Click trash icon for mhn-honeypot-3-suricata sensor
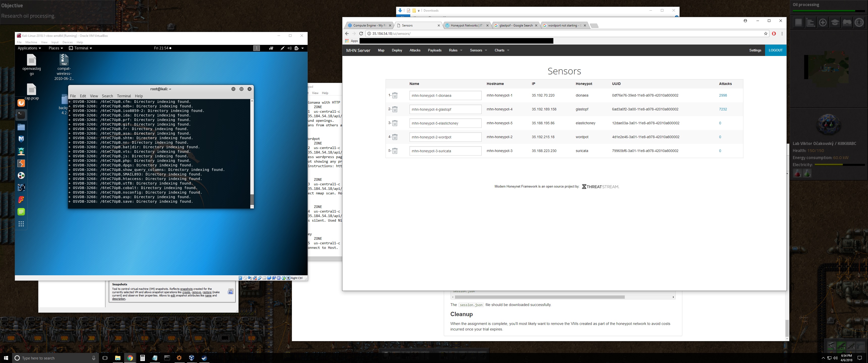 [x=395, y=151]
